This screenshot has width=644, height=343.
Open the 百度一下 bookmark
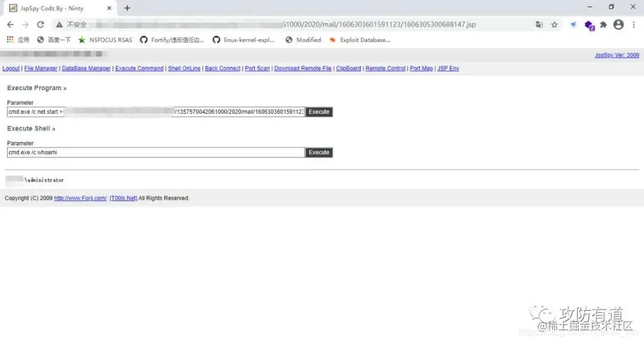tap(54, 40)
